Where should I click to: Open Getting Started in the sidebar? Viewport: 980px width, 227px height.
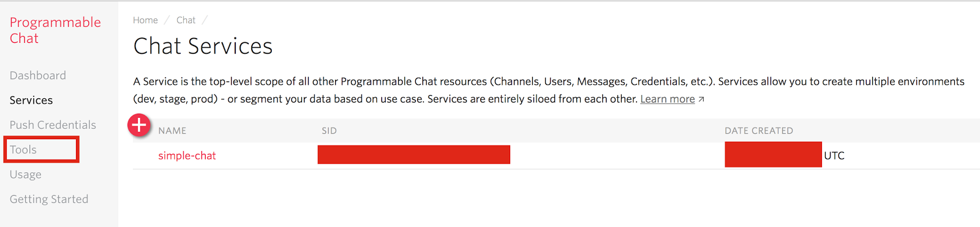coord(49,199)
